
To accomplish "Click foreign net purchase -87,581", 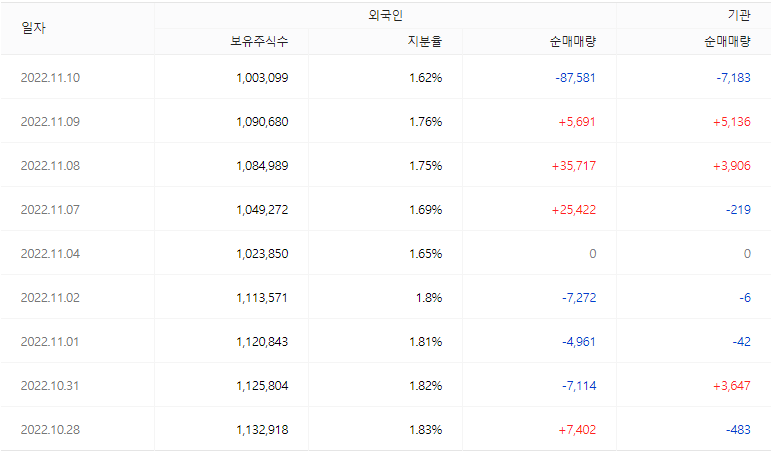I will (x=576, y=78).
